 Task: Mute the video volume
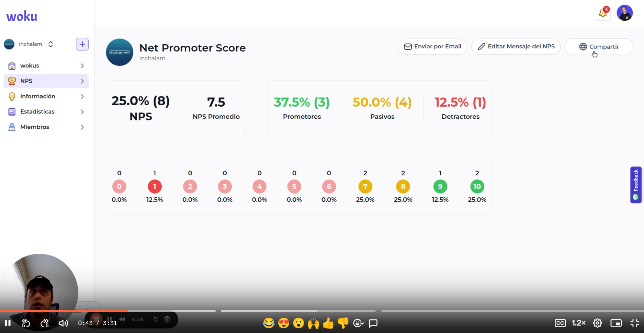[63, 323]
